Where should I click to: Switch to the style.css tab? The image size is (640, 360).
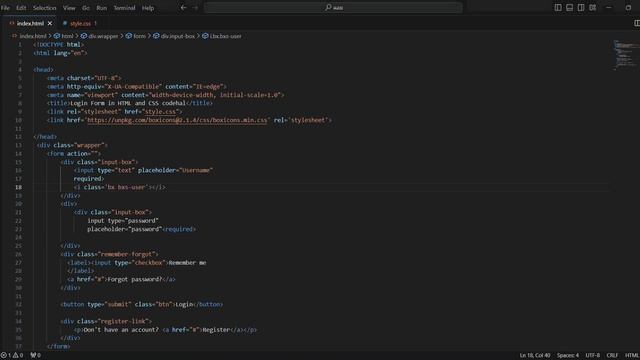tap(80, 24)
